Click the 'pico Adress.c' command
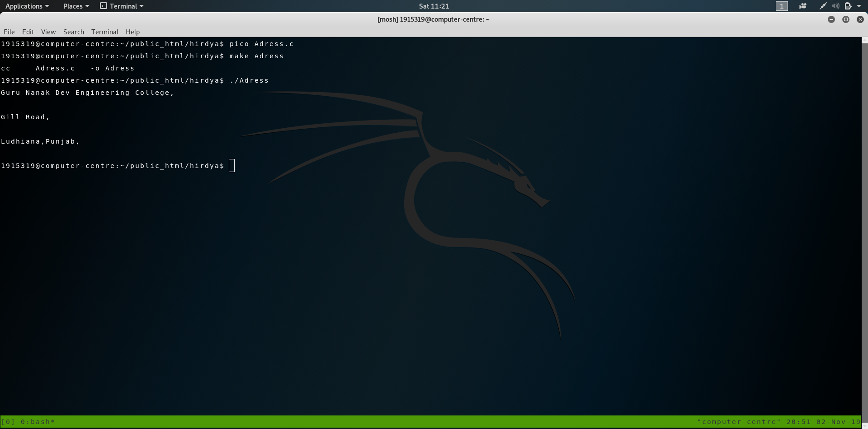 pos(262,44)
